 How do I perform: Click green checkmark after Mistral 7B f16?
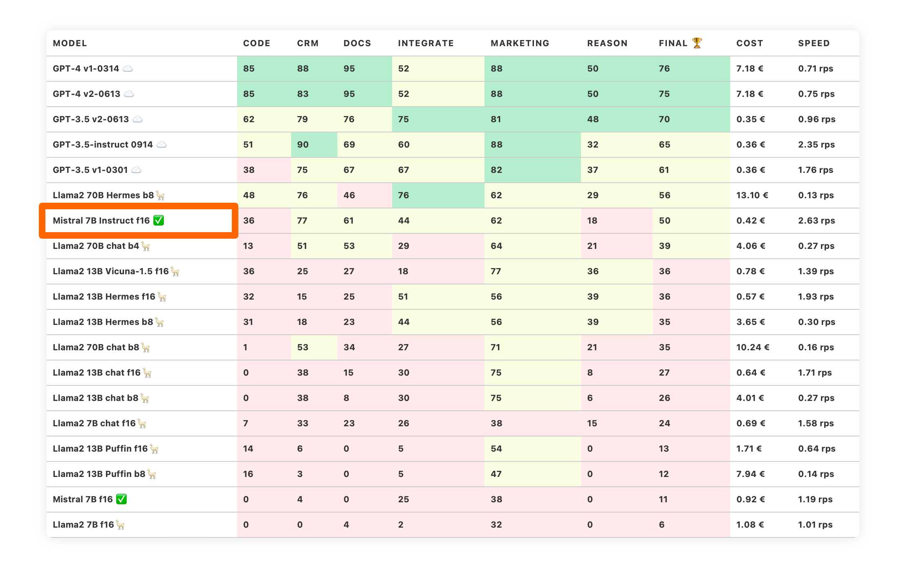click(x=121, y=499)
